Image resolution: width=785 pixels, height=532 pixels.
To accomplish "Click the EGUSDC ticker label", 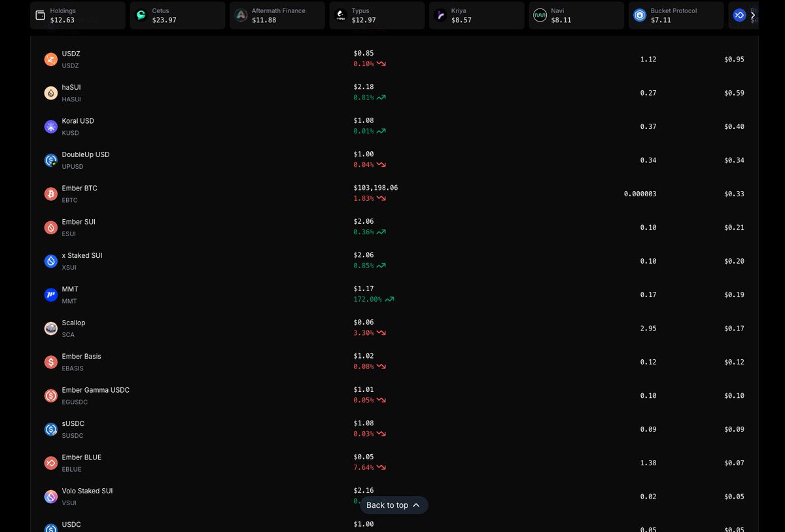I will coord(75,402).
